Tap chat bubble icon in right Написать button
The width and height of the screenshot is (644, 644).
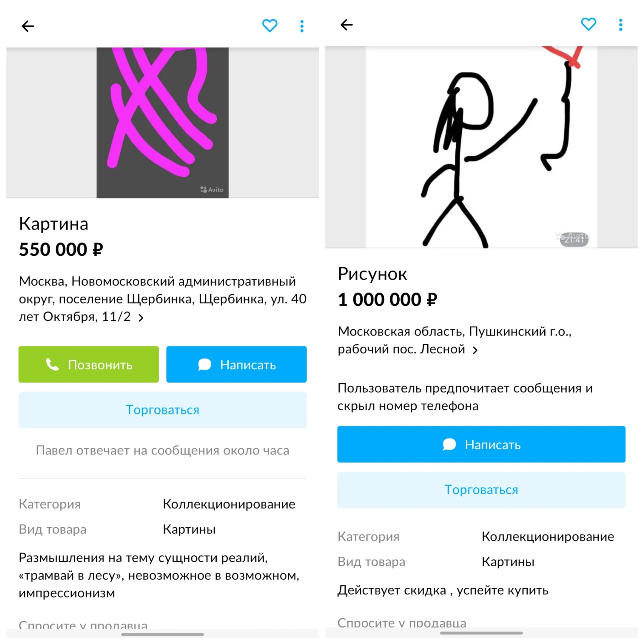tap(449, 444)
